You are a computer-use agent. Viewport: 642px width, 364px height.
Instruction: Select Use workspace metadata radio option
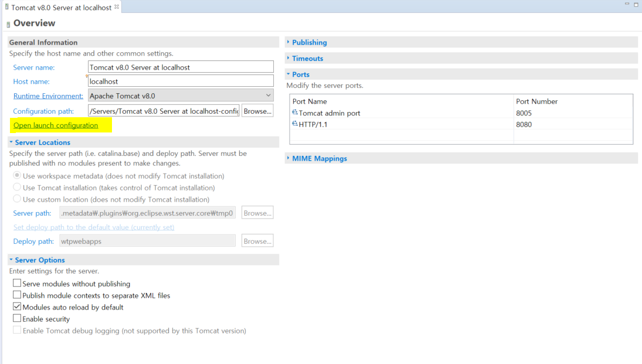point(17,175)
